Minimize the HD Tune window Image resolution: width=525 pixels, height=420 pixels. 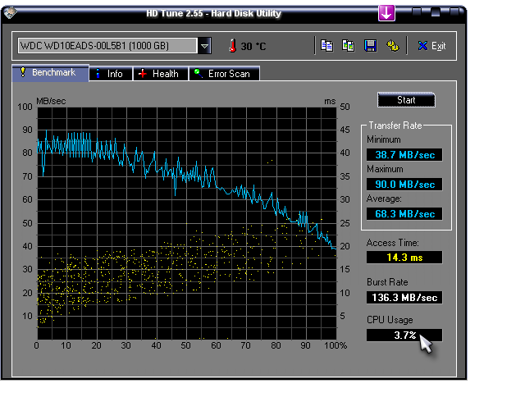416,12
